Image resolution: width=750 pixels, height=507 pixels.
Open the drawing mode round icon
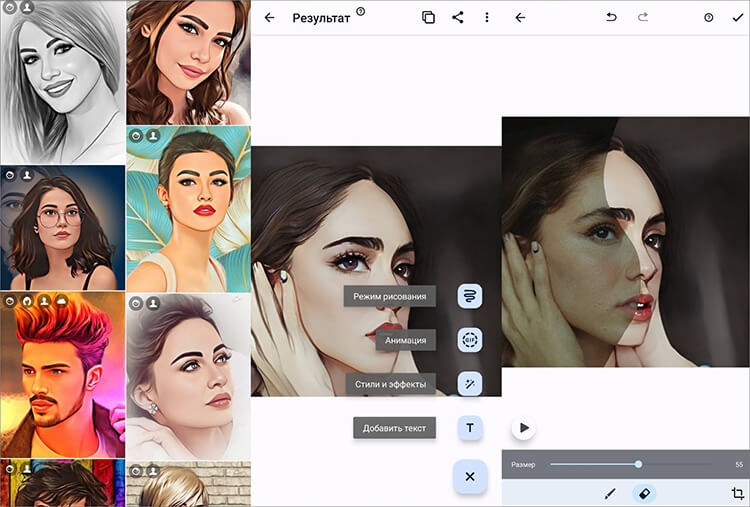[x=470, y=296]
